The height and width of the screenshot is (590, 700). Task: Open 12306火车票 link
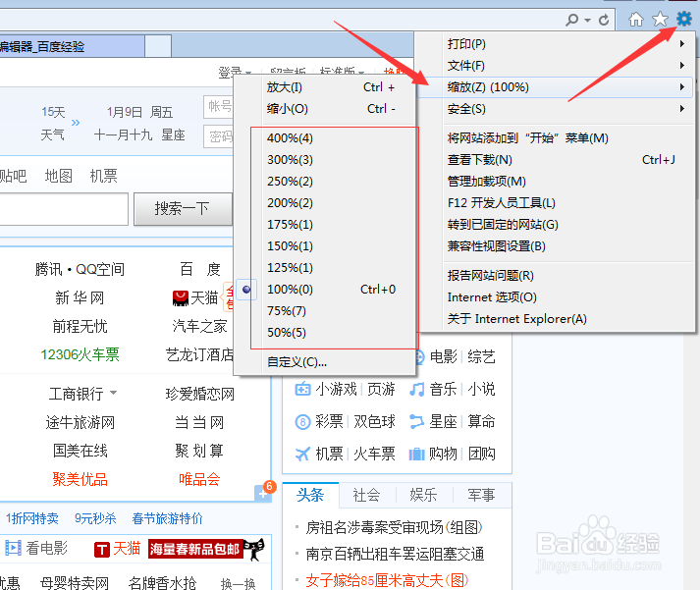(80, 354)
